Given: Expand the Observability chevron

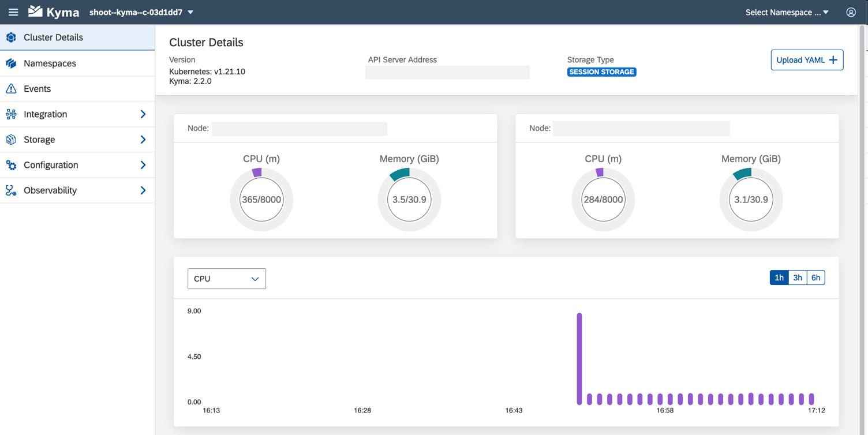Looking at the screenshot, I should tap(143, 190).
